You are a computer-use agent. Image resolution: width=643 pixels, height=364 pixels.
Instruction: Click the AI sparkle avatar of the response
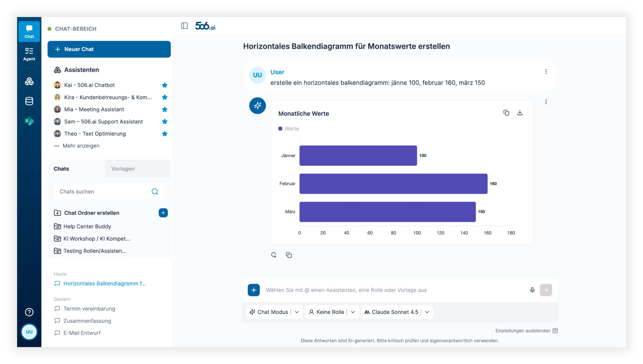[x=257, y=106]
